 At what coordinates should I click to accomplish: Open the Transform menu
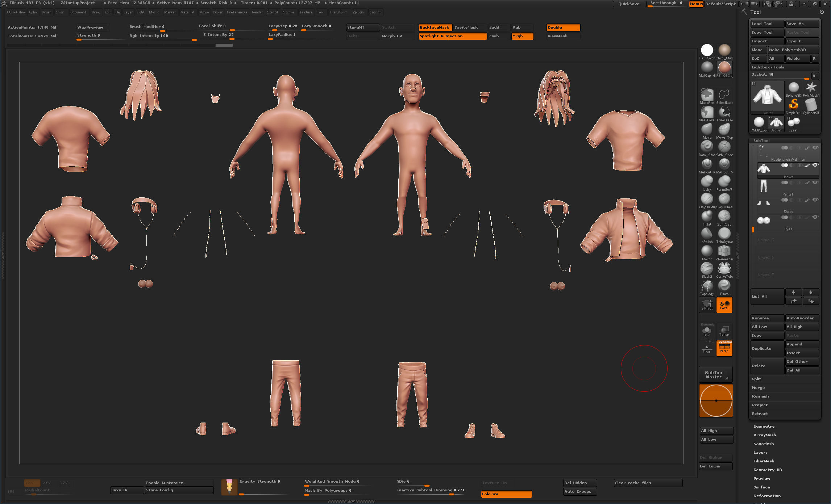pos(338,12)
